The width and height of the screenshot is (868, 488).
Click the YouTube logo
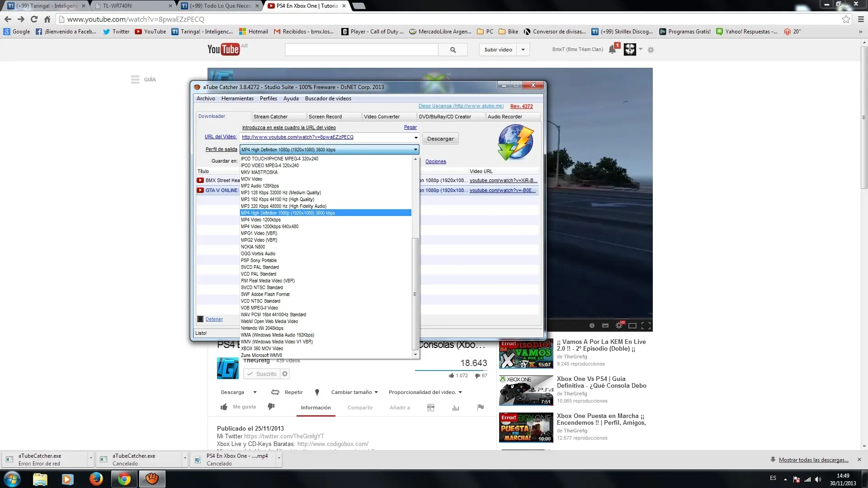223,49
